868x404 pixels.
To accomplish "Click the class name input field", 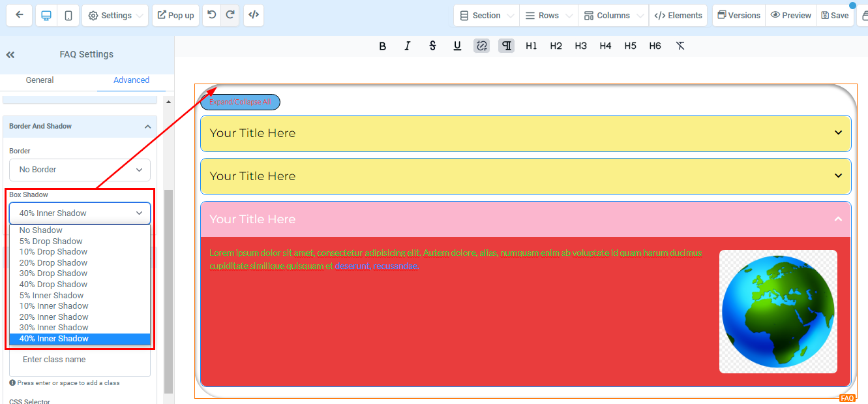I will tap(80, 360).
